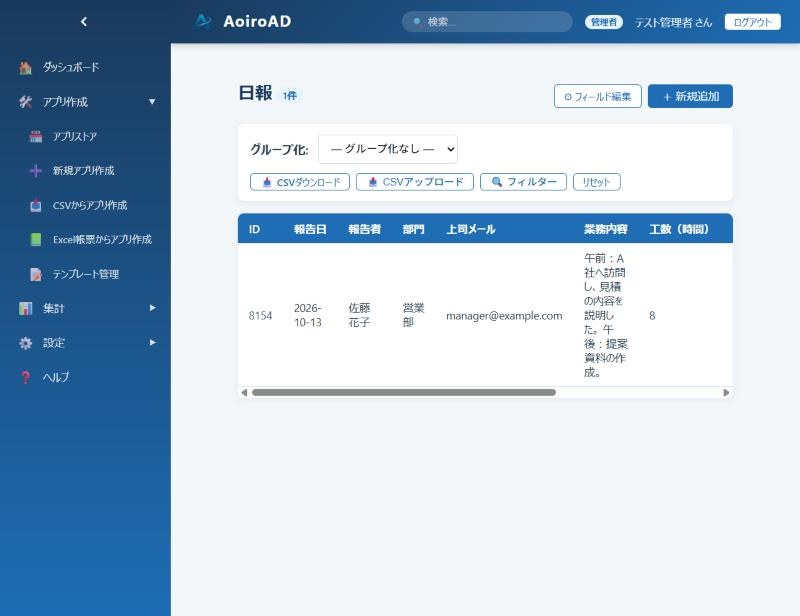Screen dimensions: 800x616
Task: Click the 新規アプリ作成 plus icon
Action: (36, 170)
